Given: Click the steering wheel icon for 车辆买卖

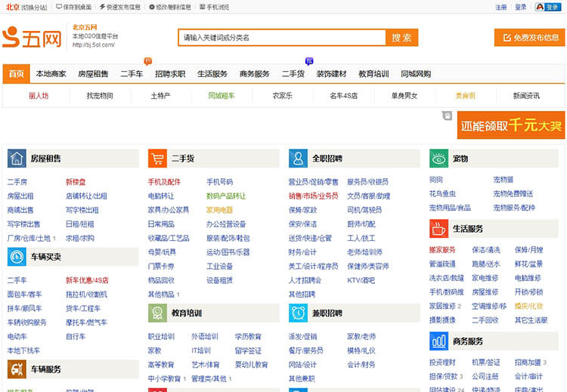Looking at the screenshot, I should pyautogui.click(x=17, y=257).
